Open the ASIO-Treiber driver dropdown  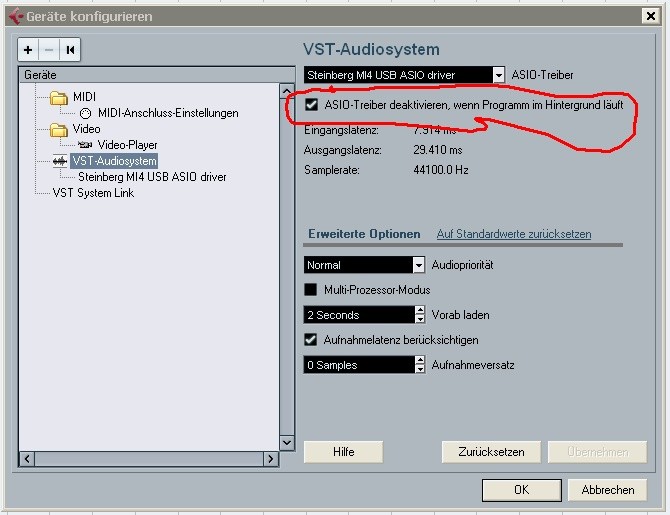coord(499,75)
